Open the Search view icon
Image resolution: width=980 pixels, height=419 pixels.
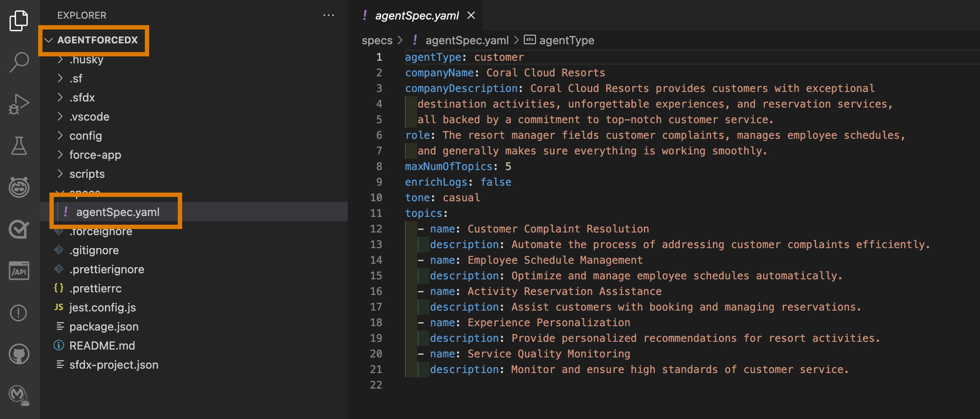(19, 62)
